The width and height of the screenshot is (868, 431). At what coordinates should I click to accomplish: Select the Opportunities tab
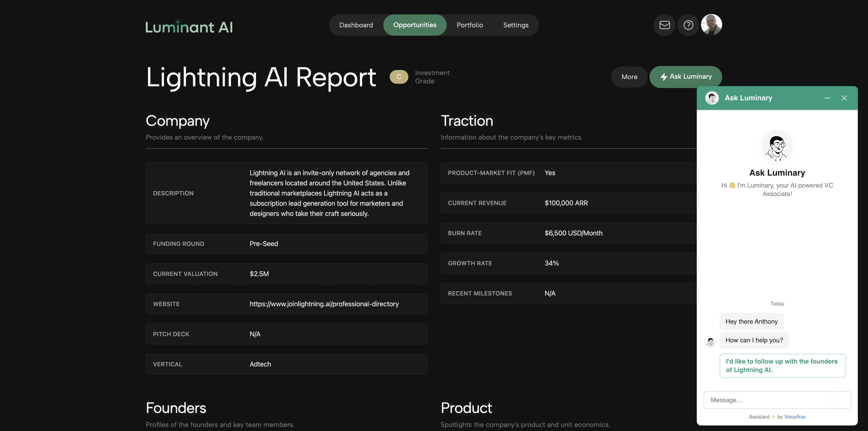415,25
